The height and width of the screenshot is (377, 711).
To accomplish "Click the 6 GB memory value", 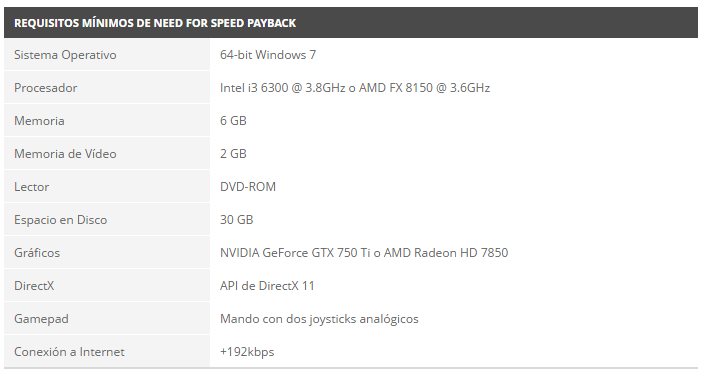I will tap(233, 121).
